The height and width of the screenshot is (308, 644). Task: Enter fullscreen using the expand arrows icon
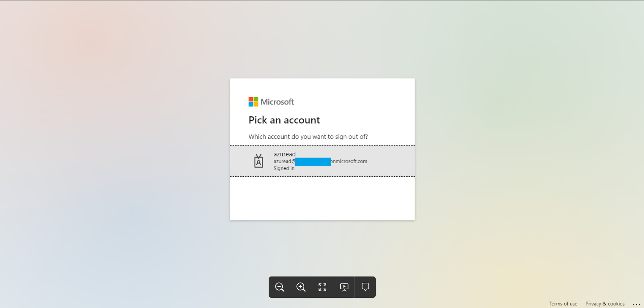point(322,287)
